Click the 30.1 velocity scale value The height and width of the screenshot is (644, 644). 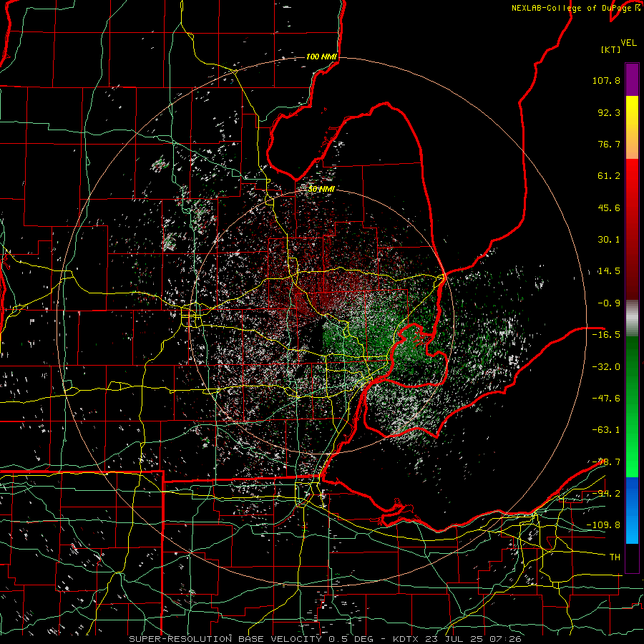pyautogui.click(x=609, y=240)
